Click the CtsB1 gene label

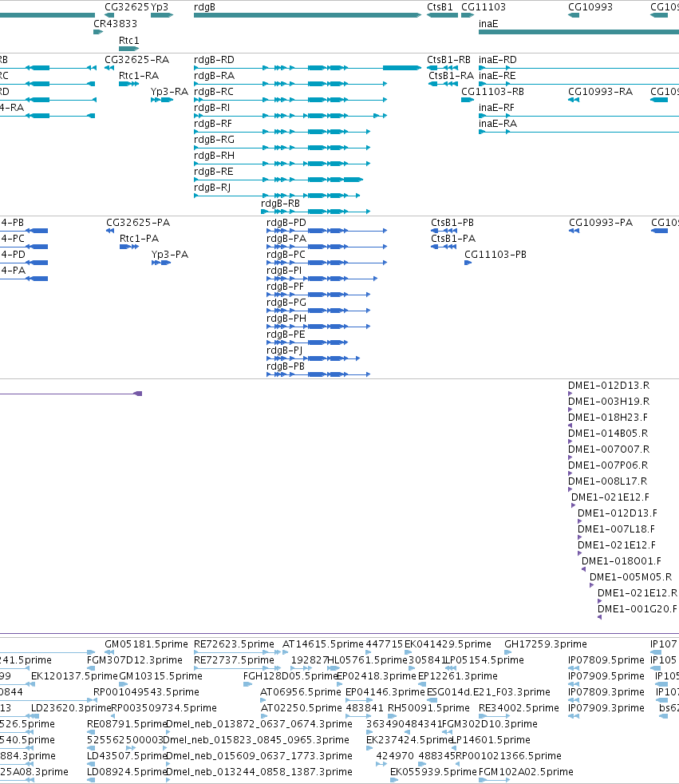[440, 7]
